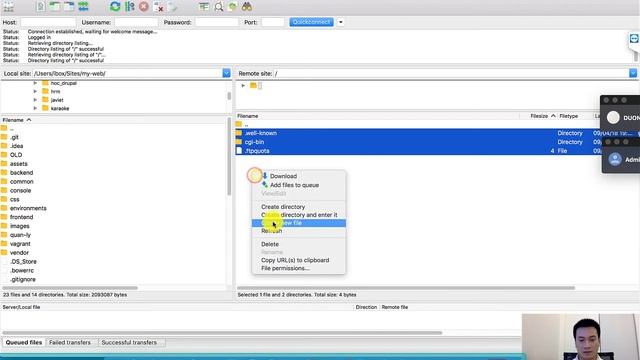Expand the remote root folder tree node
The width and height of the screenshot is (640, 360).
coord(243,86)
